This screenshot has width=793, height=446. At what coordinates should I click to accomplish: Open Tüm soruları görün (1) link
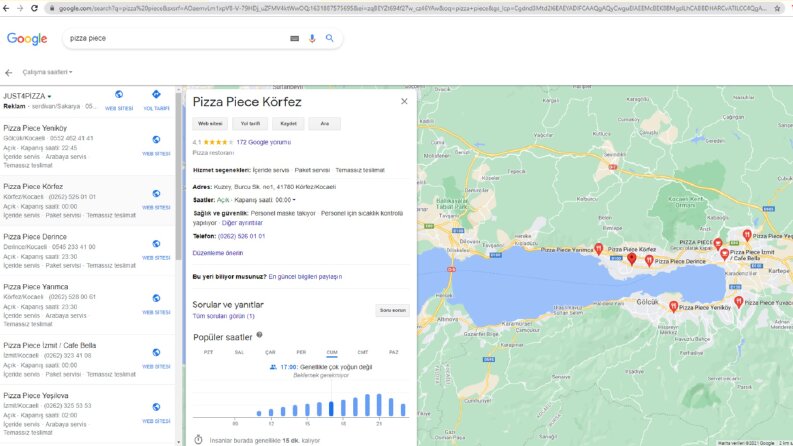(x=224, y=317)
